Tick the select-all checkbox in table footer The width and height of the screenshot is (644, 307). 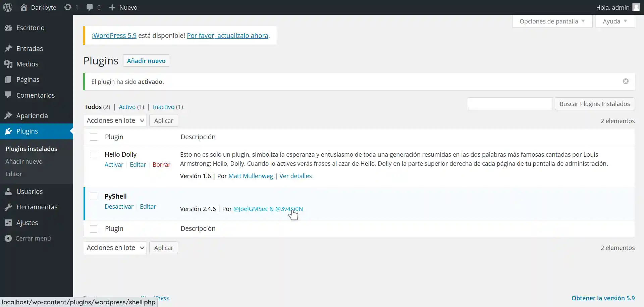click(x=94, y=229)
